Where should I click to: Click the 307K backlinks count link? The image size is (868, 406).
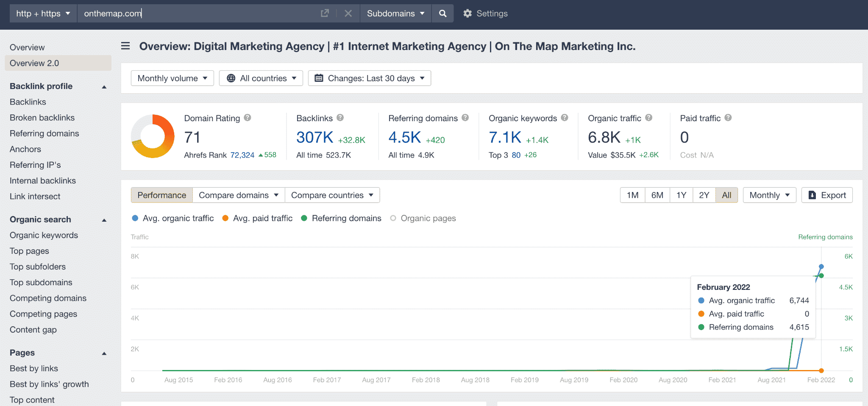(x=315, y=137)
